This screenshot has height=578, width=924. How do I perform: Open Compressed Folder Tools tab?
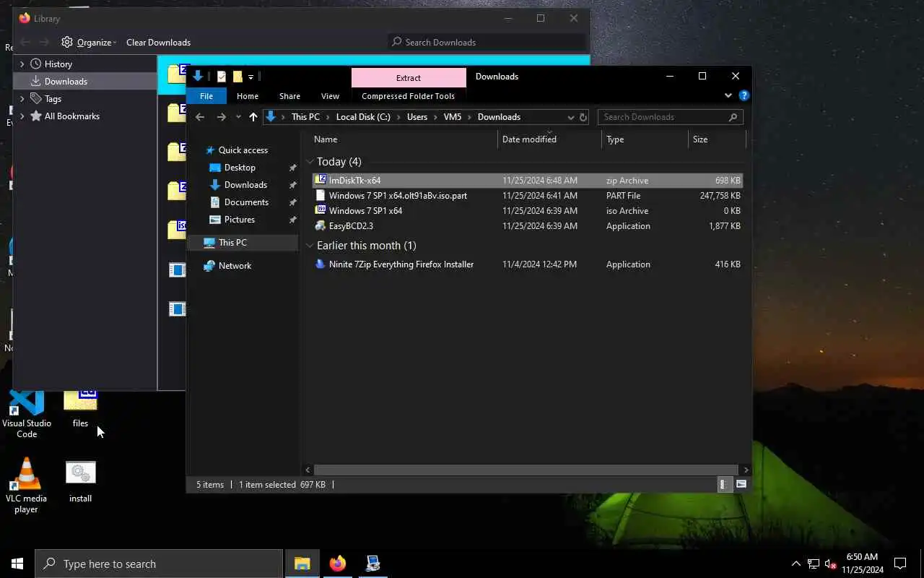click(408, 96)
